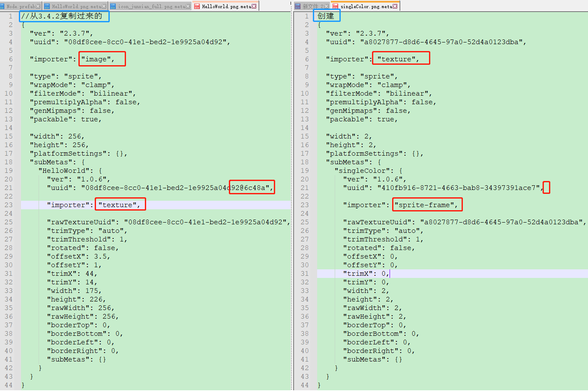588x392 pixels.
Task: Click the "rawWidth": 256 line
Action: [x=81, y=308]
